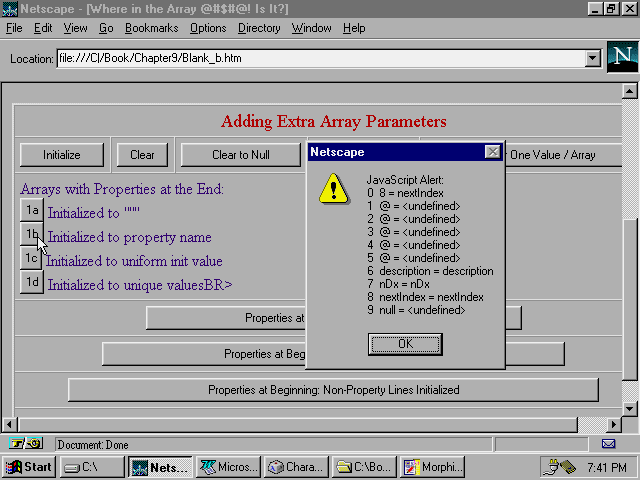Viewport: 640px width, 480px height.
Task: Click the security key icon in status bar
Action: point(25,443)
